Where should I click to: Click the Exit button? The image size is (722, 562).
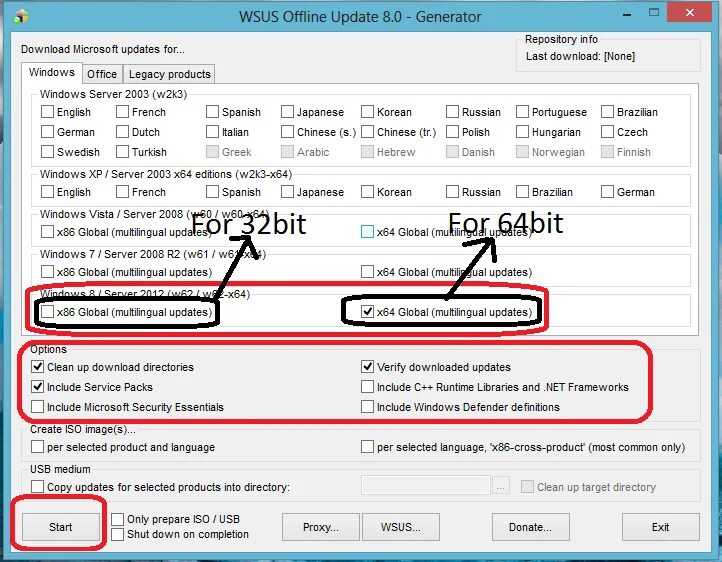(x=660, y=527)
